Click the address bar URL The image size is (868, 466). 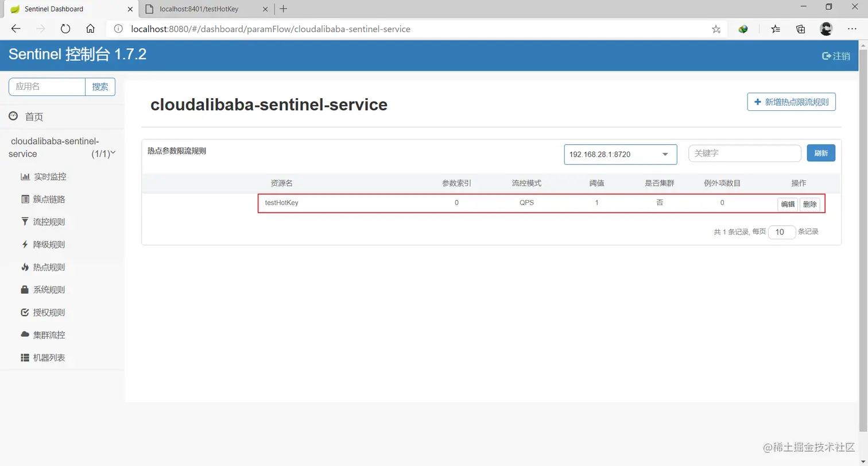point(271,29)
